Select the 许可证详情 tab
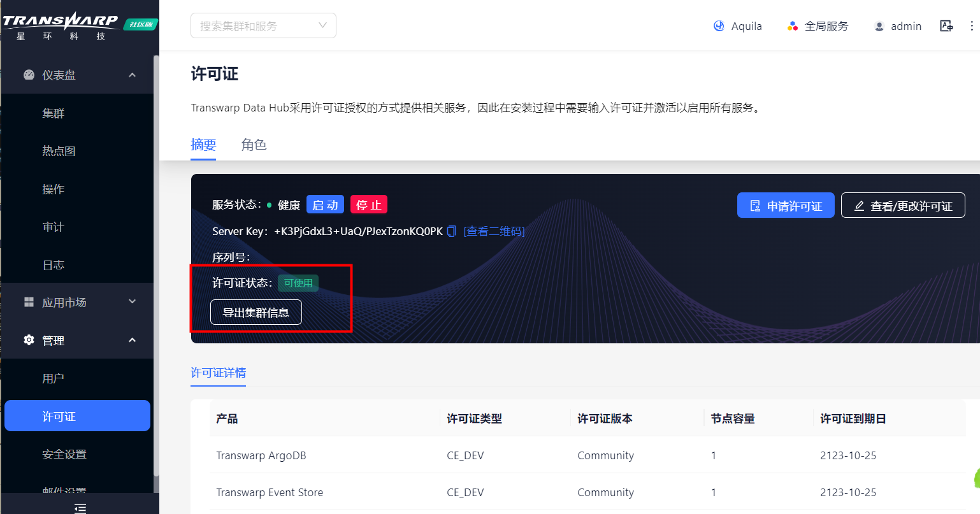The height and width of the screenshot is (514, 980). (219, 373)
